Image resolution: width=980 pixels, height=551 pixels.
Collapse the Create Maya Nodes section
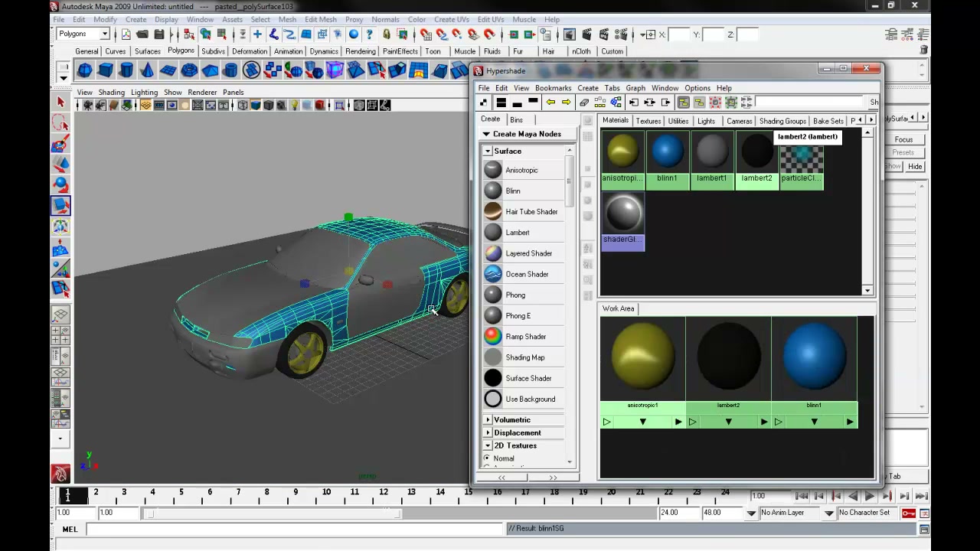click(486, 134)
